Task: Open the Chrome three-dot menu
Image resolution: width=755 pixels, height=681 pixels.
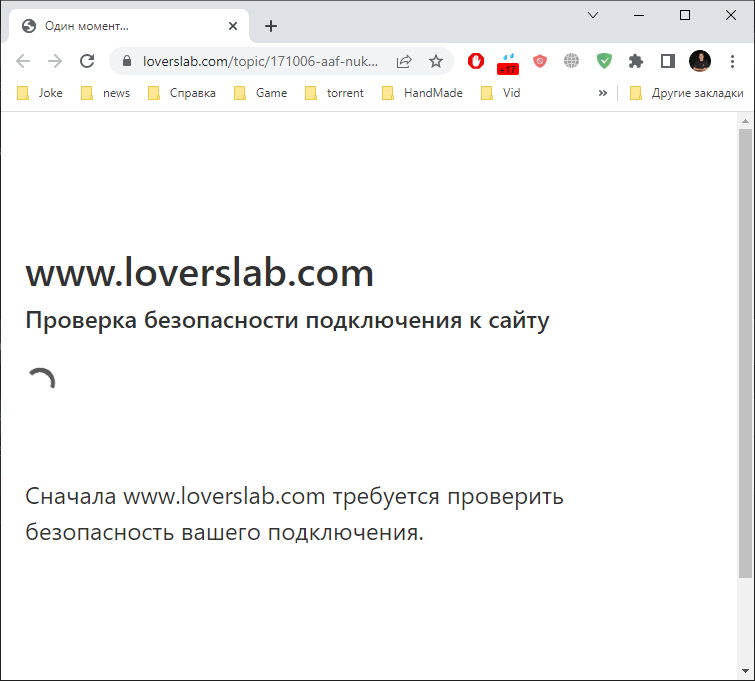Action: tap(731, 61)
